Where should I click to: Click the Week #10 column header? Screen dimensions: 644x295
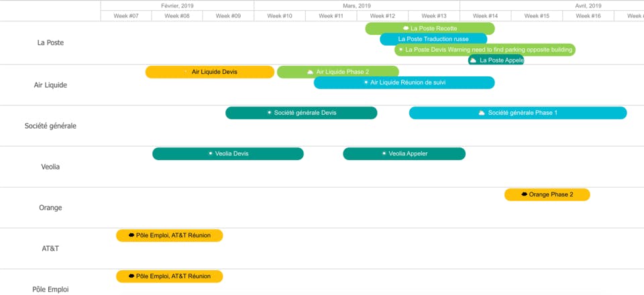280,16
